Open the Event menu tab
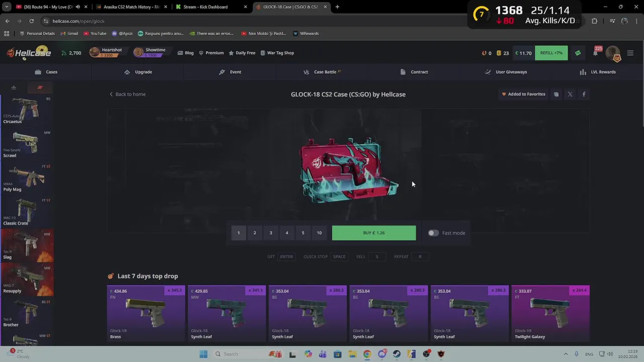The width and height of the screenshot is (644, 362). pos(230,72)
